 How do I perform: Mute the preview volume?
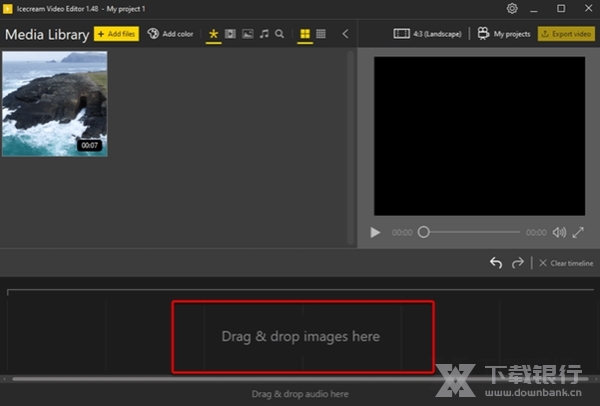click(559, 232)
